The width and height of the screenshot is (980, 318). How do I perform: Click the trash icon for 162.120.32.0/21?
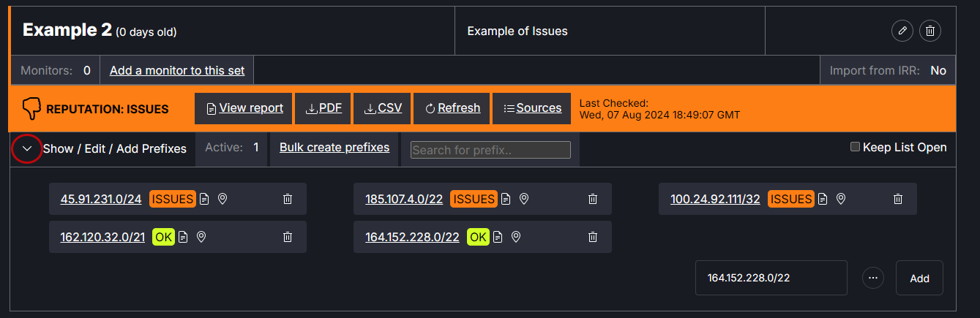[288, 237]
